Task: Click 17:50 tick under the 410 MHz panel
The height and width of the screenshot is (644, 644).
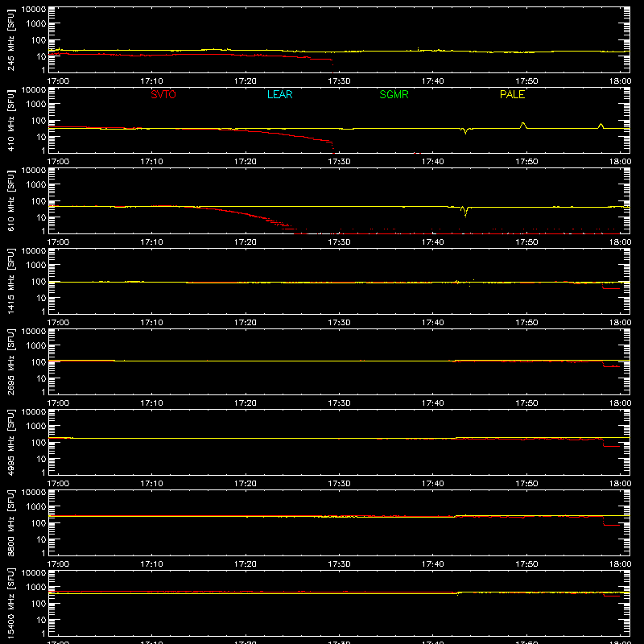Action: pos(526,162)
